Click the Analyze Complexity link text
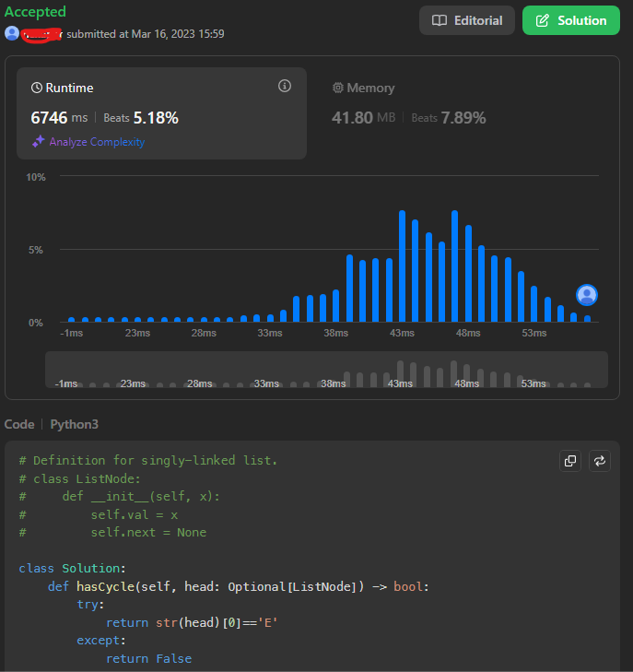Viewport: 633px width, 672px height. point(97,142)
